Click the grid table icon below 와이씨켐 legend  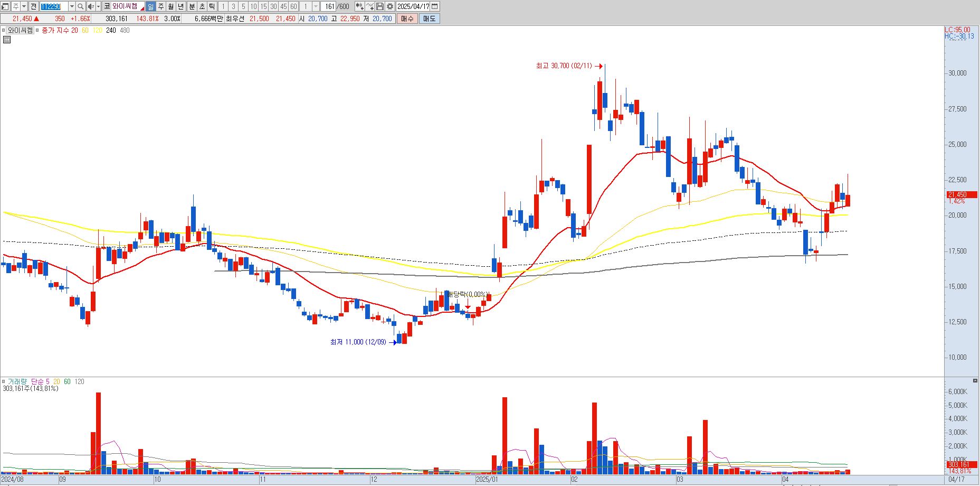[x=7, y=40]
